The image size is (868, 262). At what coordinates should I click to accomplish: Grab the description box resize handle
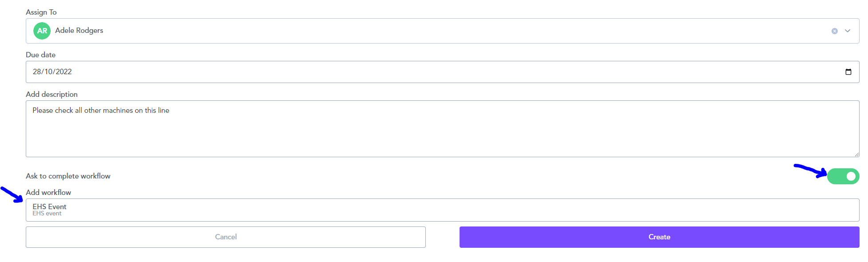[856, 154]
